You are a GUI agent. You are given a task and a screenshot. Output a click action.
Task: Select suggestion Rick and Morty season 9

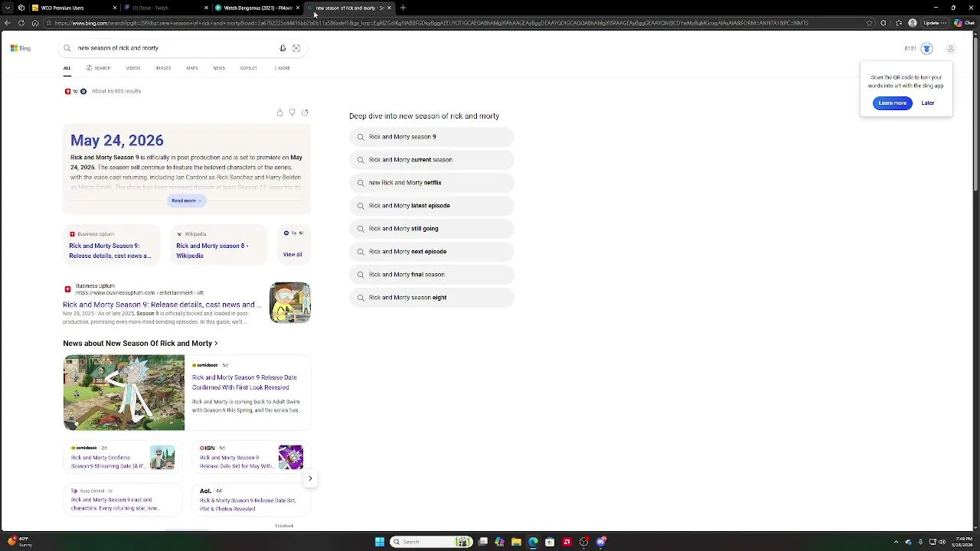pos(432,137)
